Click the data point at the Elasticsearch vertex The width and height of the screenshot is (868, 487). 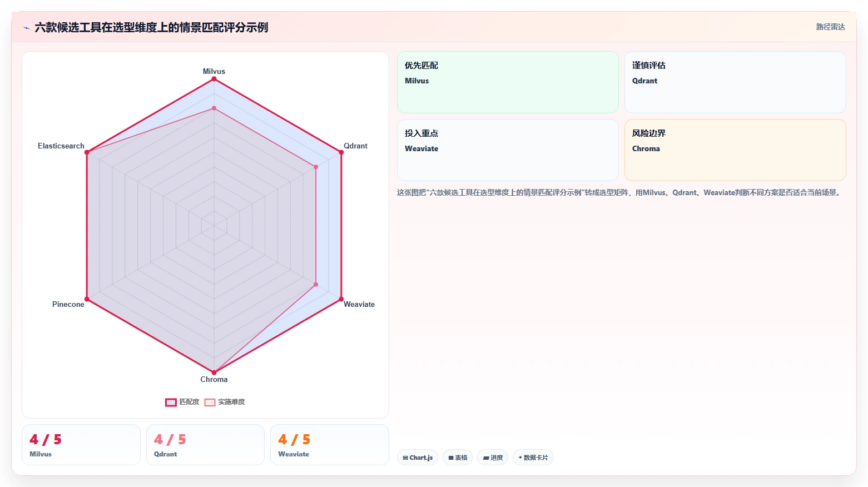[87, 152]
